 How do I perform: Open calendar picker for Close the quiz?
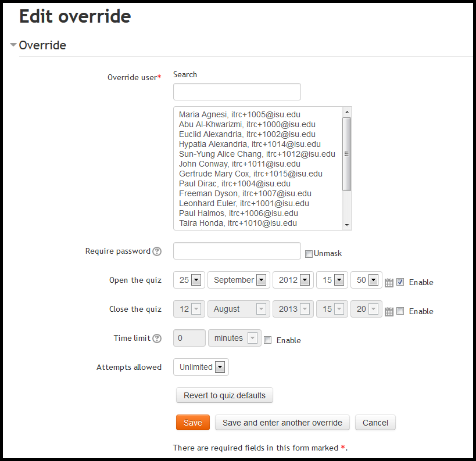(389, 312)
